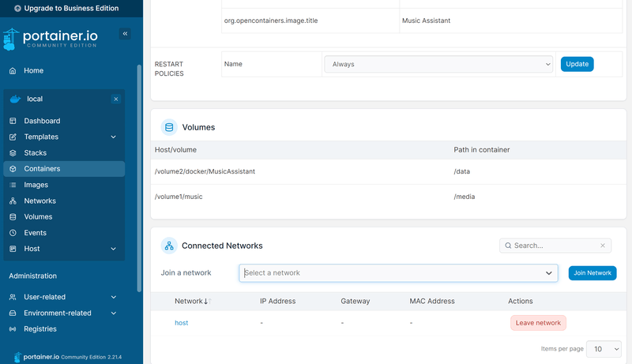
Task: Click the Volumes section header icon
Action: point(169,127)
